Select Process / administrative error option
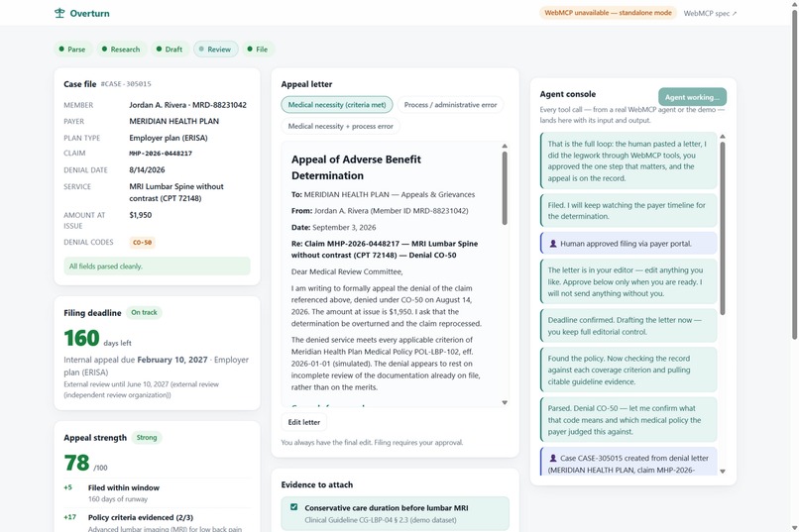This screenshot has height=532, width=799. (x=450, y=105)
